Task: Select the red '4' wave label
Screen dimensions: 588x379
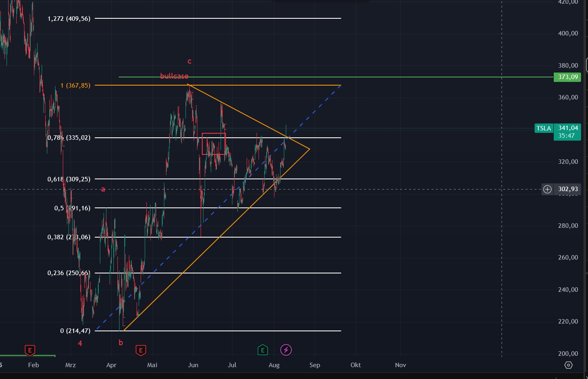Action: tap(80, 343)
